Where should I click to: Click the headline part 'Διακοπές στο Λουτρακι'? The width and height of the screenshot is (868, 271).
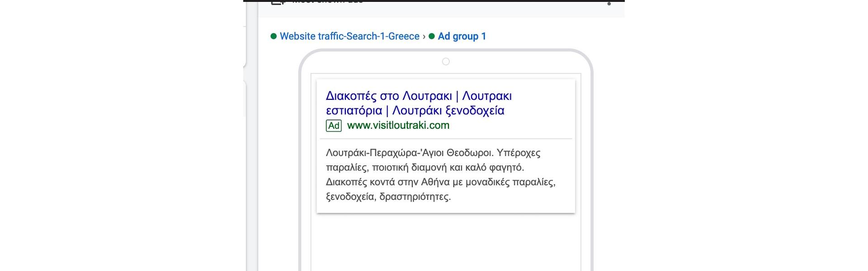[388, 96]
